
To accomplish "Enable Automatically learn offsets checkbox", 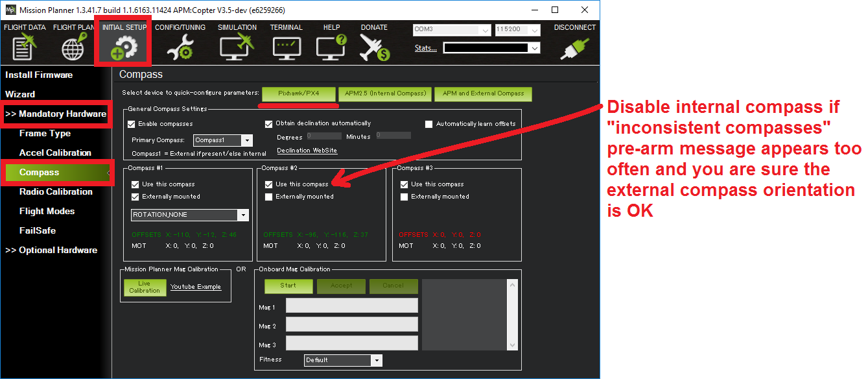I will (428, 124).
